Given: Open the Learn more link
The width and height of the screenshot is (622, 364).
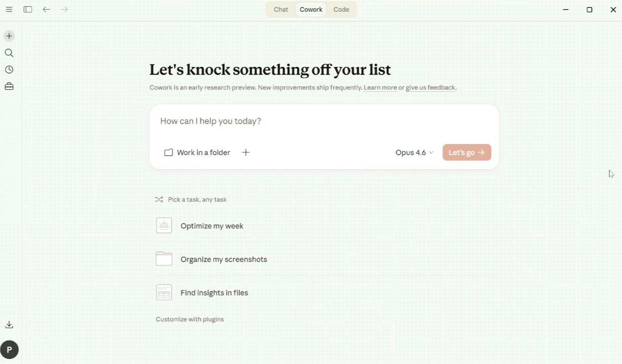Looking at the screenshot, I should [380, 87].
